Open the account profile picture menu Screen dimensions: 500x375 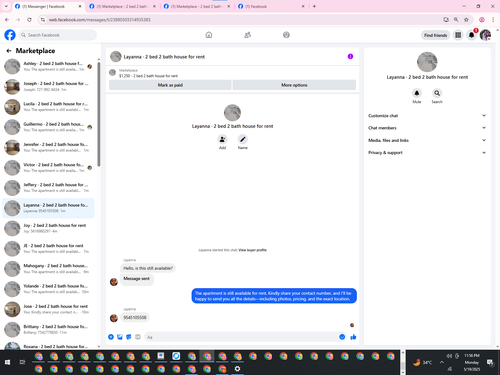pos(485,35)
